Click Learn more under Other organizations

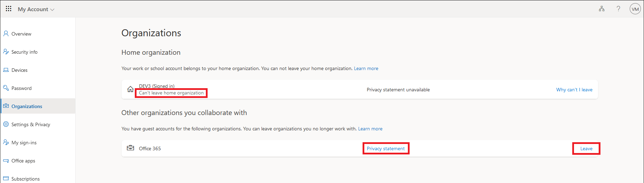(x=370, y=129)
